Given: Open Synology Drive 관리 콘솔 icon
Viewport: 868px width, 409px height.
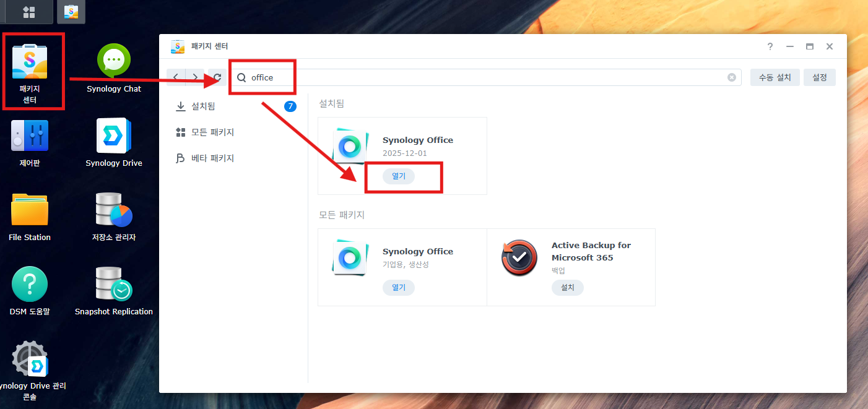Looking at the screenshot, I should [30, 358].
